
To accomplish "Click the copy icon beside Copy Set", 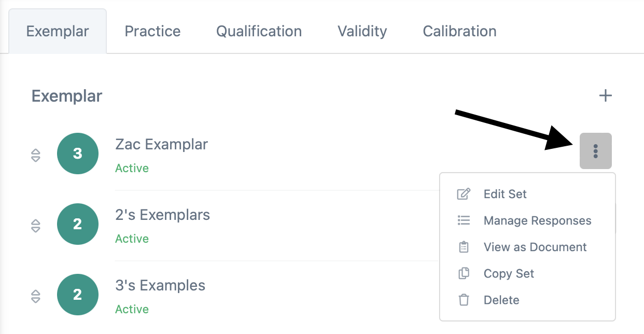I will point(464,273).
